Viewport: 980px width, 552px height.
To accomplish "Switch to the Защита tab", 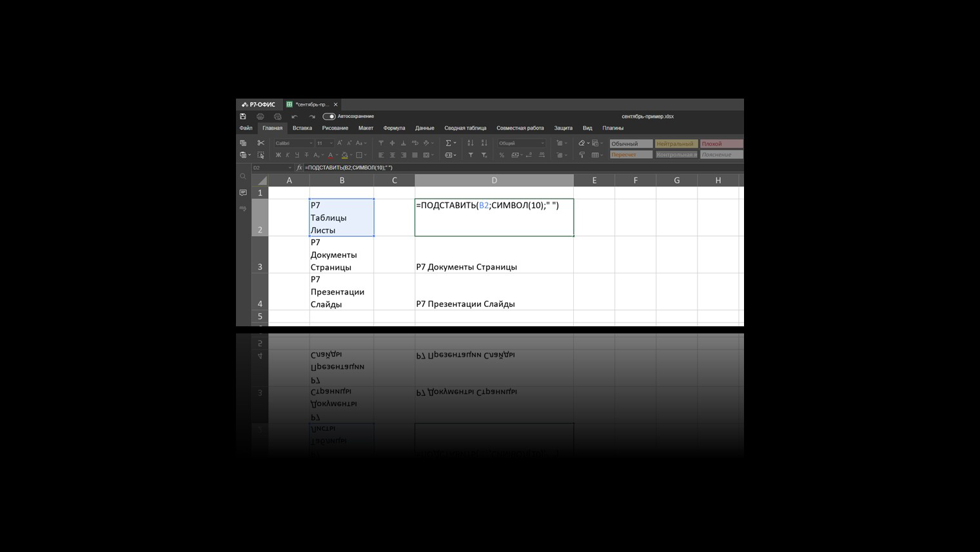I will coord(563,128).
